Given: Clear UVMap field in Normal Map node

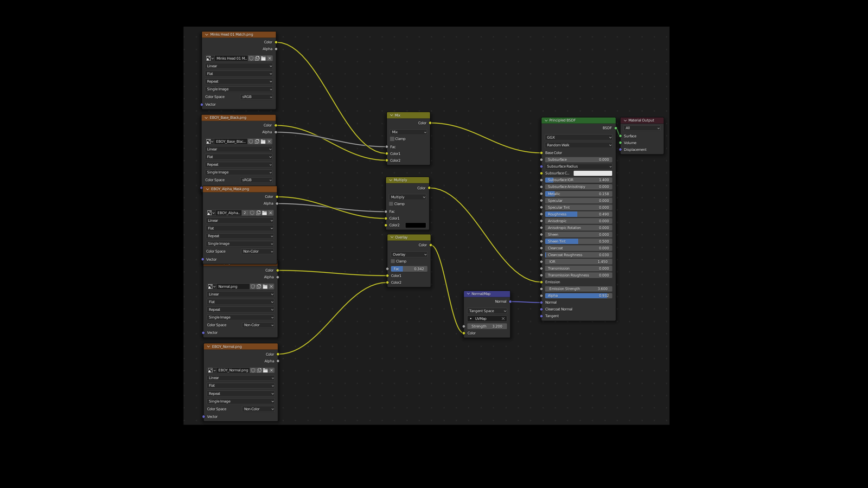Looking at the screenshot, I should 503,319.
